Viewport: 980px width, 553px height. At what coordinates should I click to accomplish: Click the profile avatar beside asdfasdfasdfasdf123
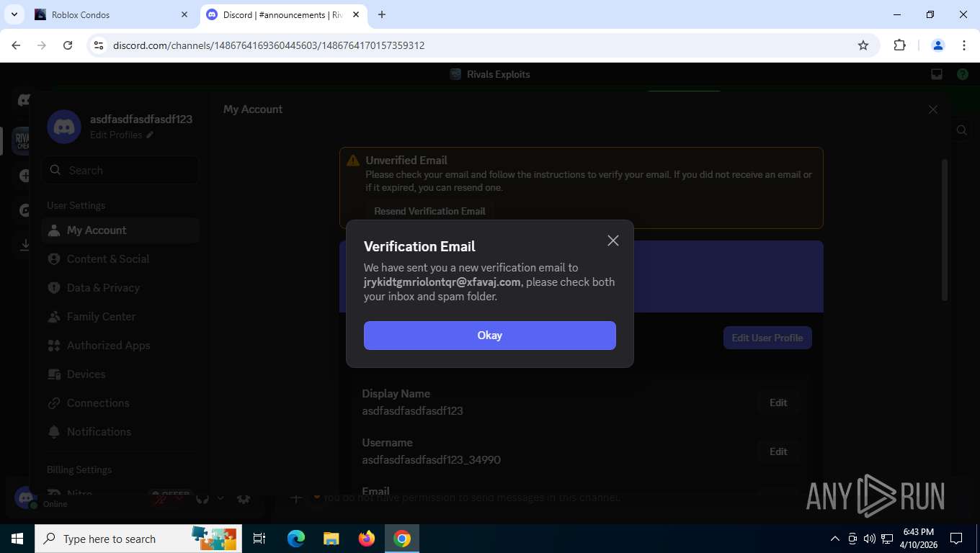point(64,127)
